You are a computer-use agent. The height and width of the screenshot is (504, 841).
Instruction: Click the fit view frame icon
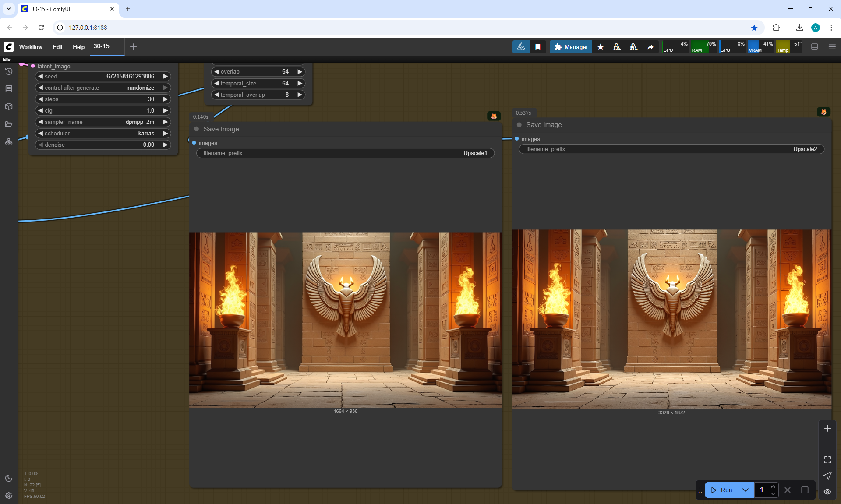coord(827,460)
